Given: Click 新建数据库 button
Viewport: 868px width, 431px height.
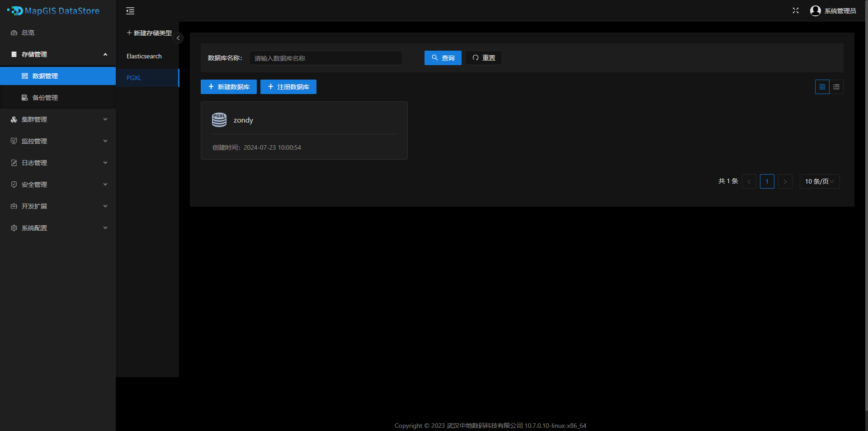Looking at the screenshot, I should click(x=229, y=87).
